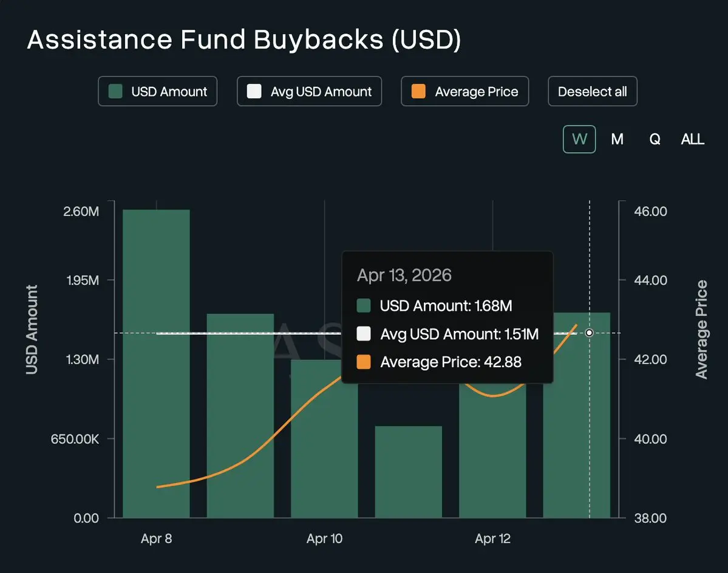The image size is (728, 573).
Task: Click the Apr 13 hover marker dot
Action: click(x=589, y=333)
